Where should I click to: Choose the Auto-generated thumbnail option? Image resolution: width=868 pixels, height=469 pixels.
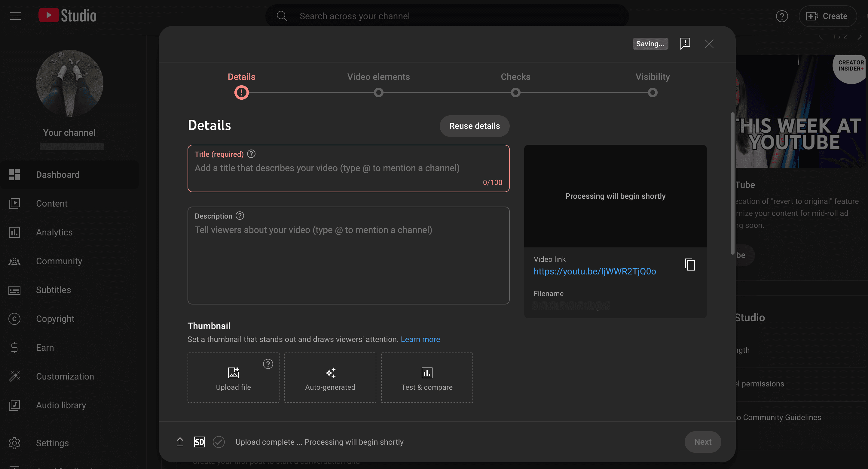(x=330, y=377)
